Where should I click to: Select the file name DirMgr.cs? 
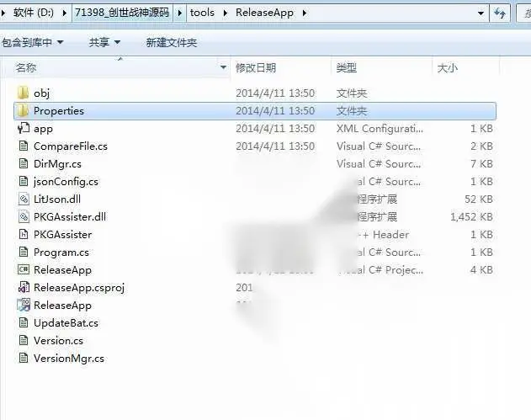pos(57,164)
